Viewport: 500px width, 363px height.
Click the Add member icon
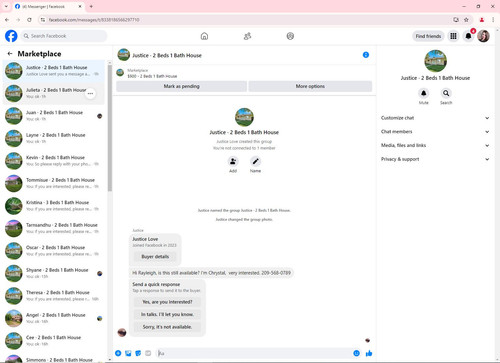[x=233, y=162]
